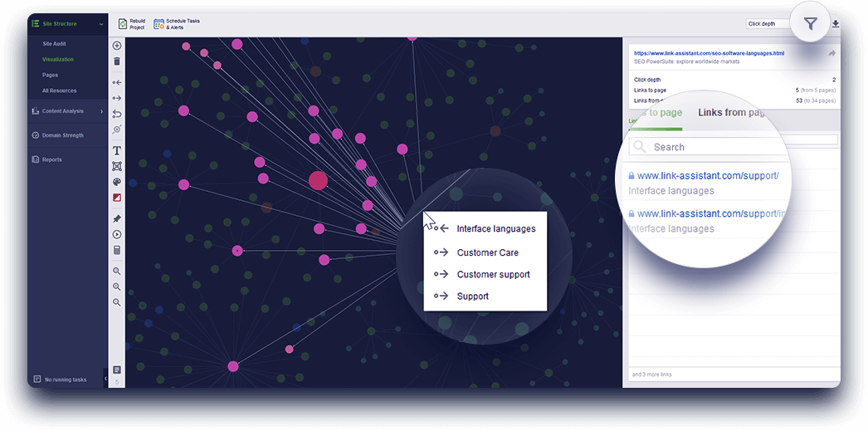The width and height of the screenshot is (868, 431).
Task: Open the seo-software-languages.html URL link
Action: coord(709,53)
